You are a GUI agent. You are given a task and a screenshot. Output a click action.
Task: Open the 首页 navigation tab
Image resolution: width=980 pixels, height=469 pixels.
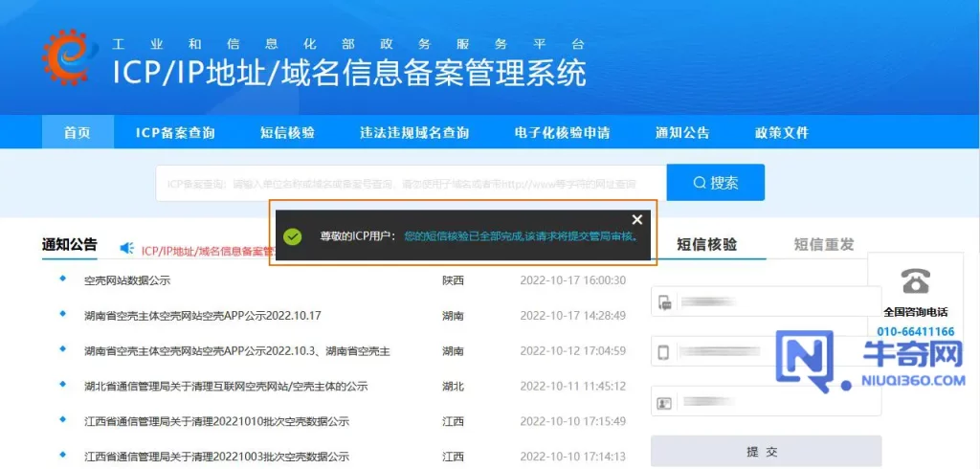coord(78,133)
